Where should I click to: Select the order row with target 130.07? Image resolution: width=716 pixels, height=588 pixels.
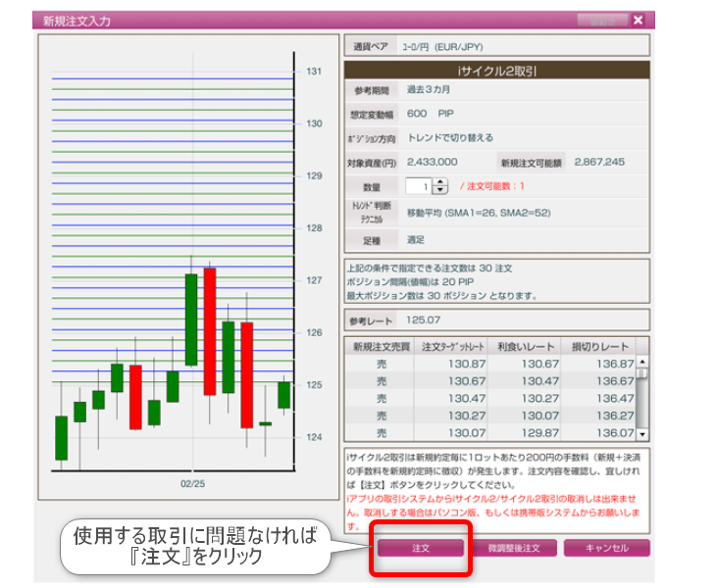coord(490,433)
